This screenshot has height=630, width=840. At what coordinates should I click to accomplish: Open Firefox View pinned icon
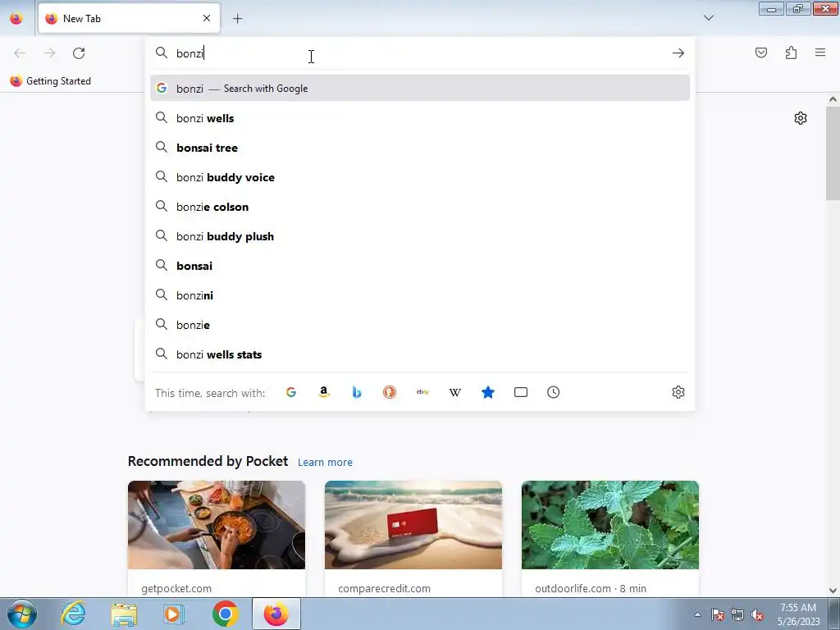tap(16, 19)
